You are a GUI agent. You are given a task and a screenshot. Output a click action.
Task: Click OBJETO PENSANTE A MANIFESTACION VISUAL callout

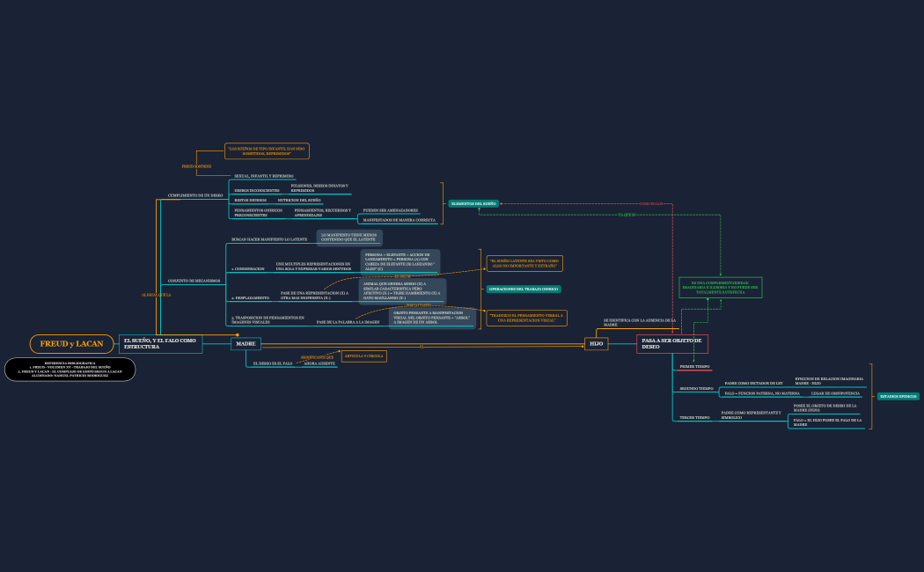pyautogui.click(x=432, y=318)
